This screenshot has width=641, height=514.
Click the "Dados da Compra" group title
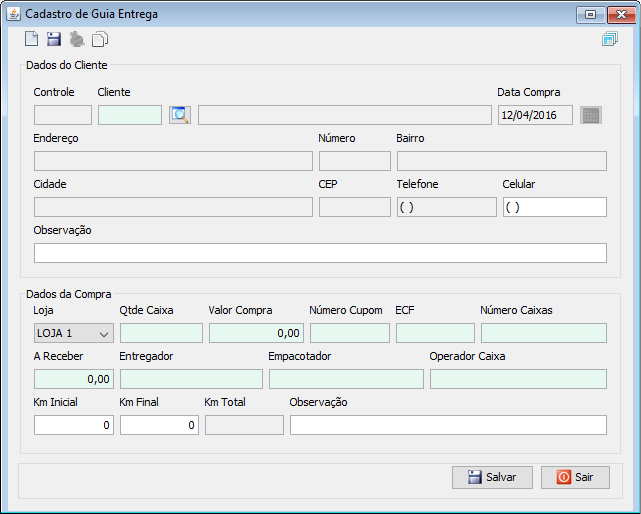pyautogui.click(x=69, y=294)
